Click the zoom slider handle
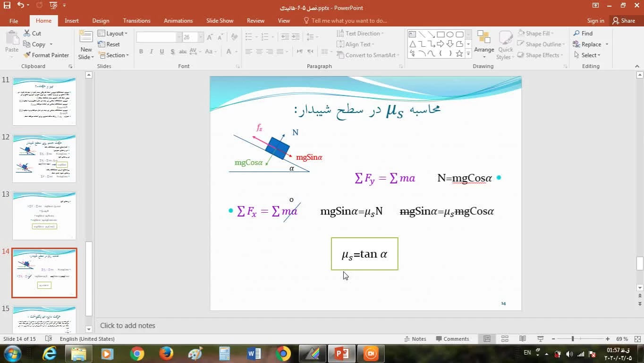This screenshot has height=363, width=644. pos(573,339)
